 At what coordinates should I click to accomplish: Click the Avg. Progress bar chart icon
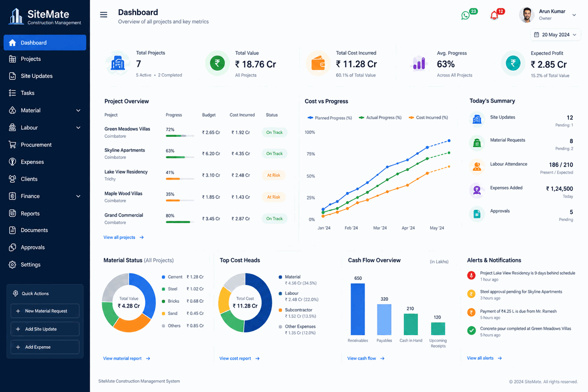419,63
